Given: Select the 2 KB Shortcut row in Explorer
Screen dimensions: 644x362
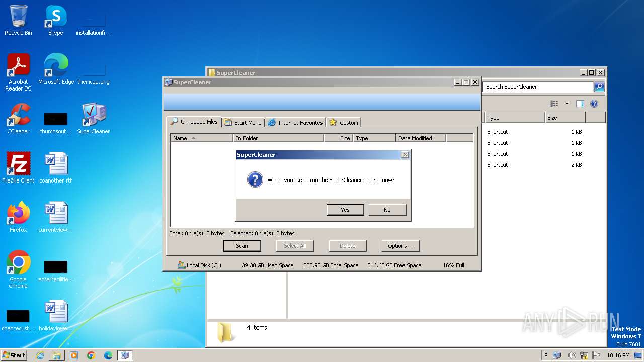Looking at the screenshot, I should tap(534, 165).
